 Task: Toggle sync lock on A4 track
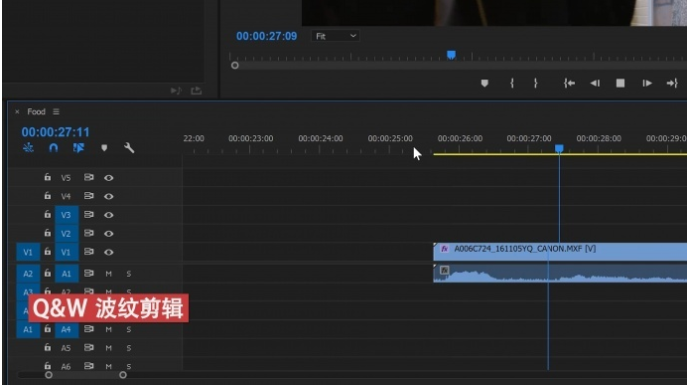[89, 329]
